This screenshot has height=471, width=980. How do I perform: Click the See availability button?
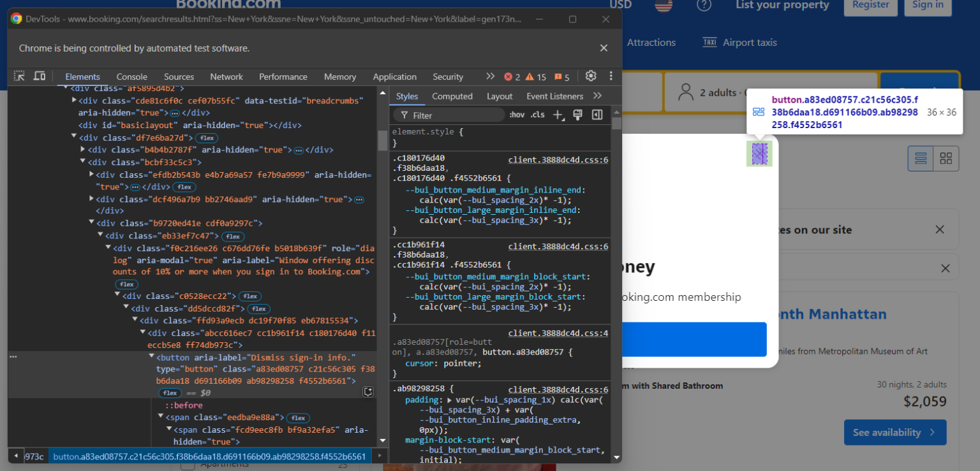[x=895, y=432]
